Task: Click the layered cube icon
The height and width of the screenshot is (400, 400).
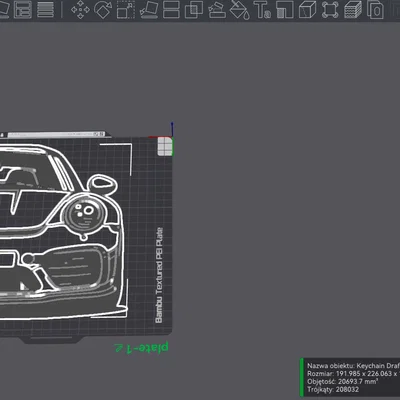Action: pyautogui.click(x=353, y=9)
